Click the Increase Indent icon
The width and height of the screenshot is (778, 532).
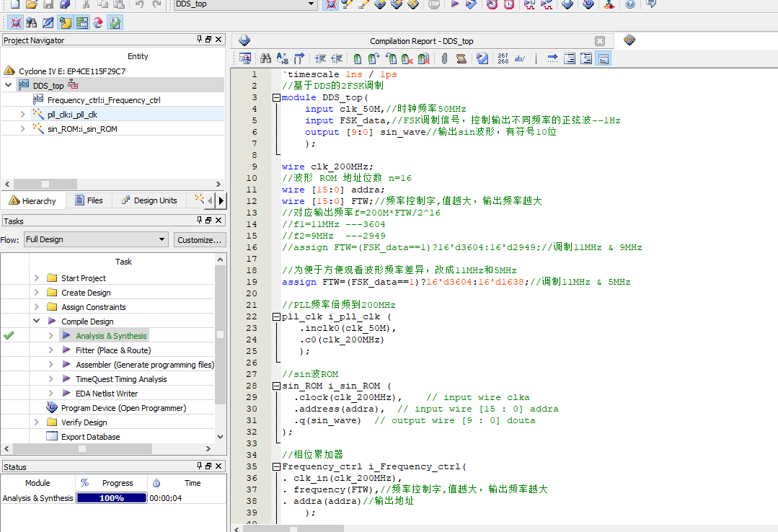[x=320, y=58]
